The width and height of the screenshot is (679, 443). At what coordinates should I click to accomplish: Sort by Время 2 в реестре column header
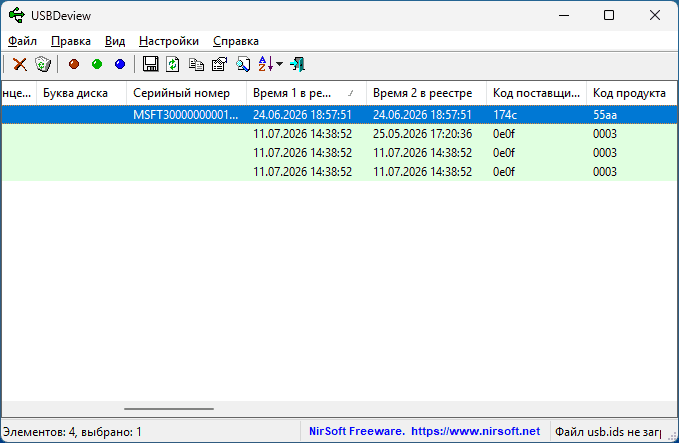point(426,93)
